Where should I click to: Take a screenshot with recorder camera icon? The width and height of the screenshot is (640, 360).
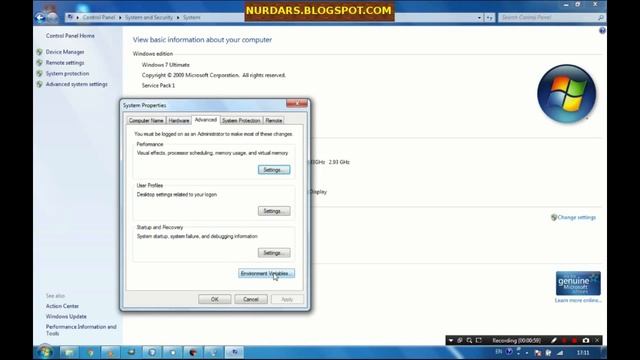click(x=586, y=340)
